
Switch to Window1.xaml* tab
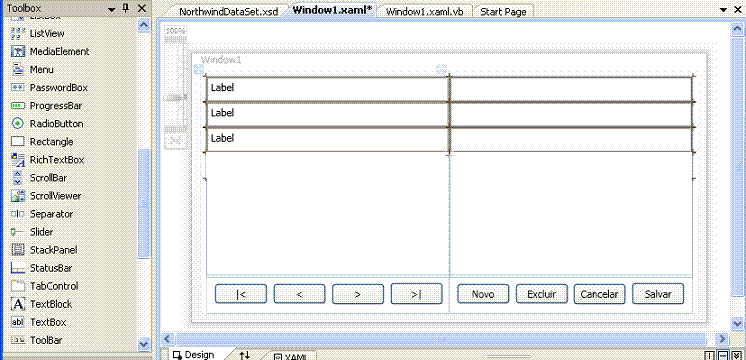(x=332, y=11)
